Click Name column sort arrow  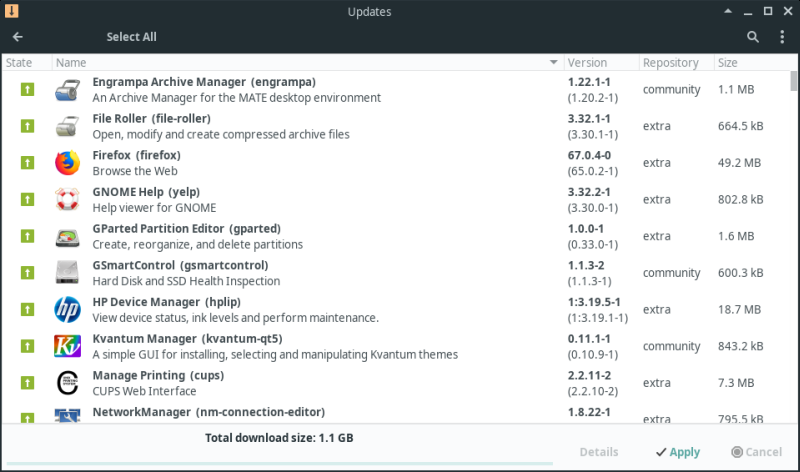pyautogui.click(x=554, y=63)
